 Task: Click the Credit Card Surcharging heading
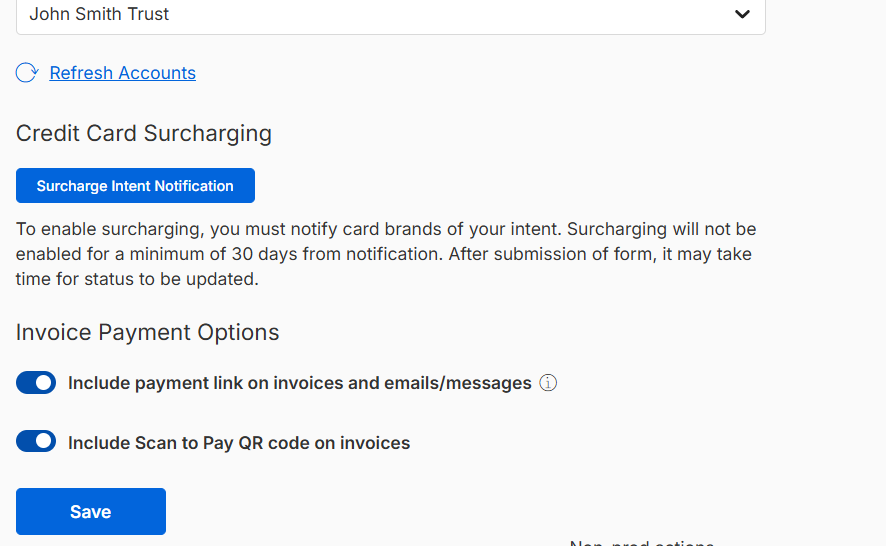click(144, 133)
